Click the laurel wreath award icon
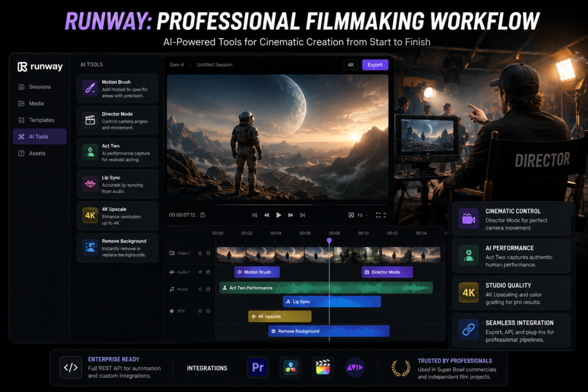Image resolution: width=588 pixels, height=392 pixels. [401, 368]
